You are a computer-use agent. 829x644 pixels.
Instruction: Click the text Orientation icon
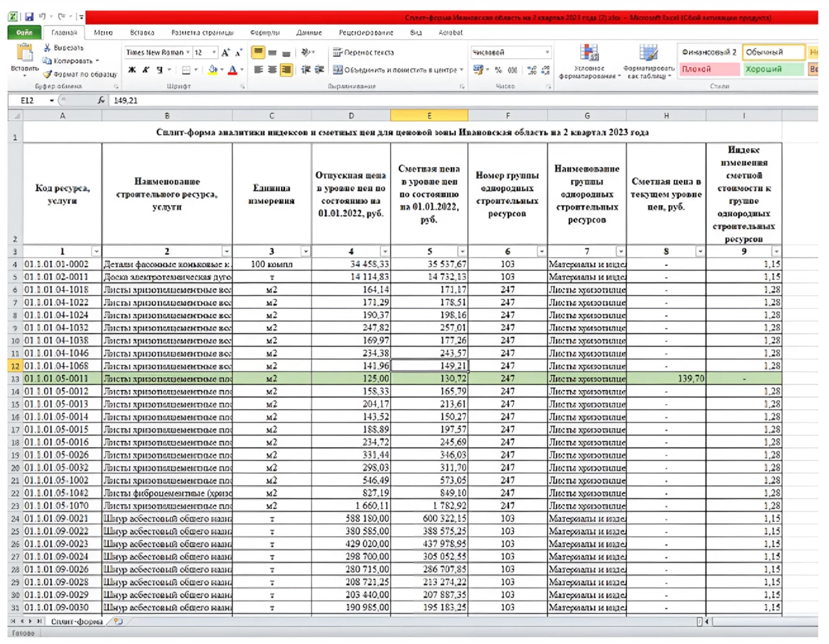click(306, 52)
